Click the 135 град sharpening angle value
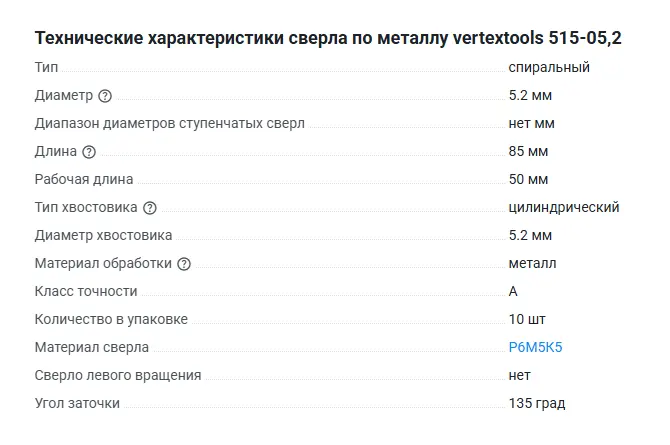The width and height of the screenshot is (670, 445). coord(537,403)
